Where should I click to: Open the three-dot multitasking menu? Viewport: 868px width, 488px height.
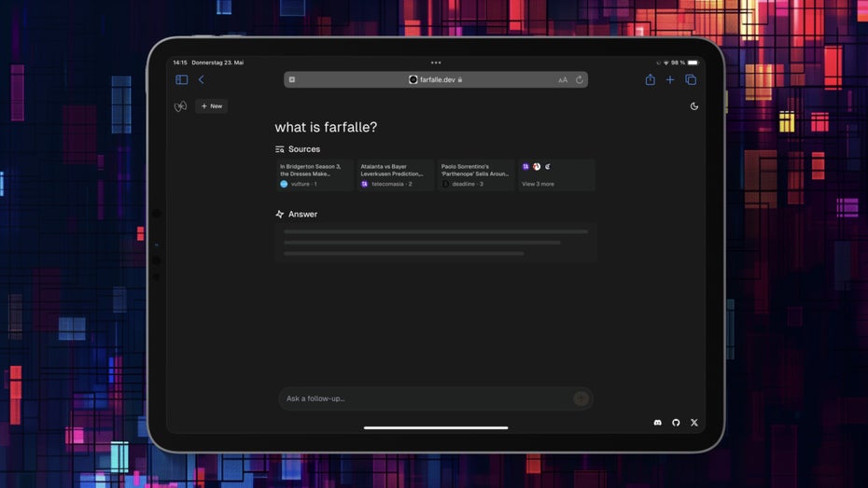pos(435,63)
